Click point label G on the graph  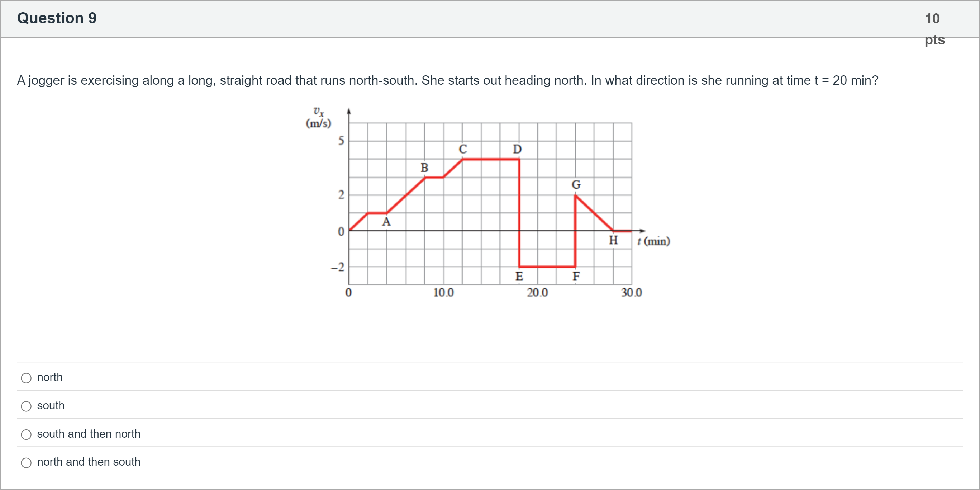click(576, 185)
